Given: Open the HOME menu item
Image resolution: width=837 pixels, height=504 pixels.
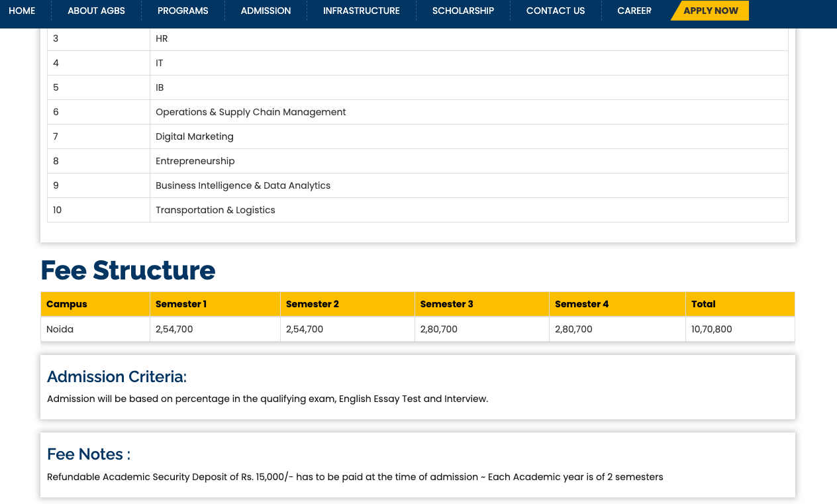Looking at the screenshot, I should coord(22,11).
